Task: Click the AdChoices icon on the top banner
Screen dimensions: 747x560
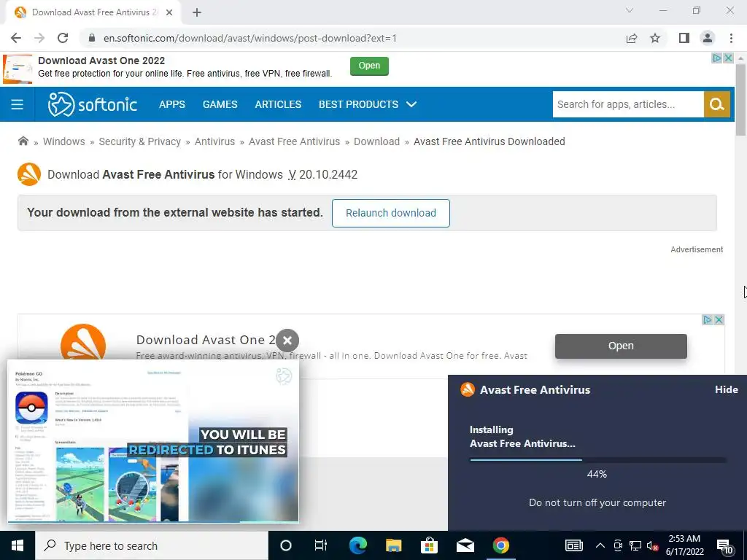Action: [x=717, y=58]
